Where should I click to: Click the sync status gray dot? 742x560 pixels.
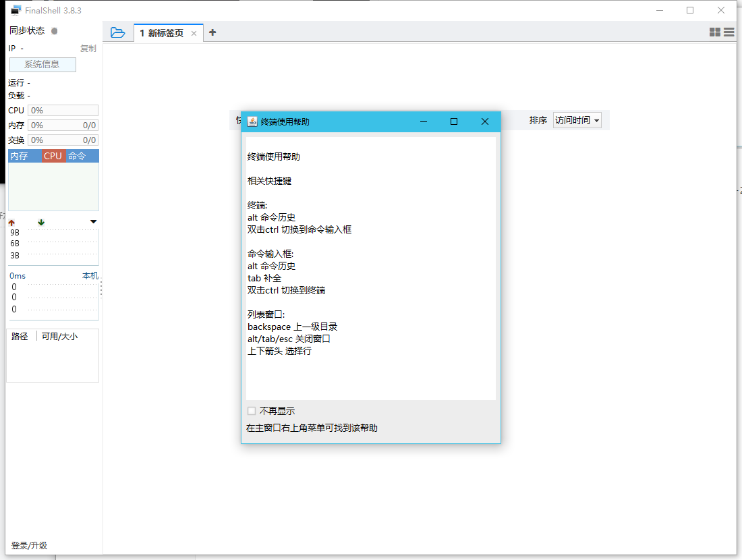[x=55, y=31]
